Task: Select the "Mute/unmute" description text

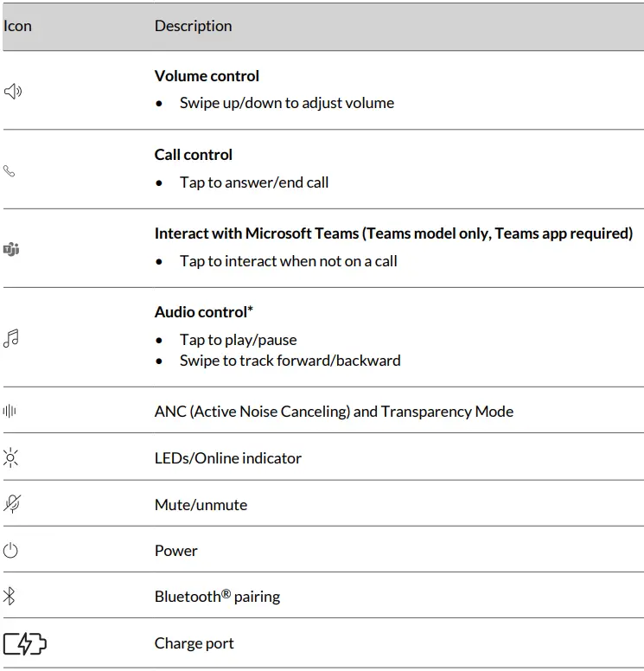Action: [x=201, y=505]
